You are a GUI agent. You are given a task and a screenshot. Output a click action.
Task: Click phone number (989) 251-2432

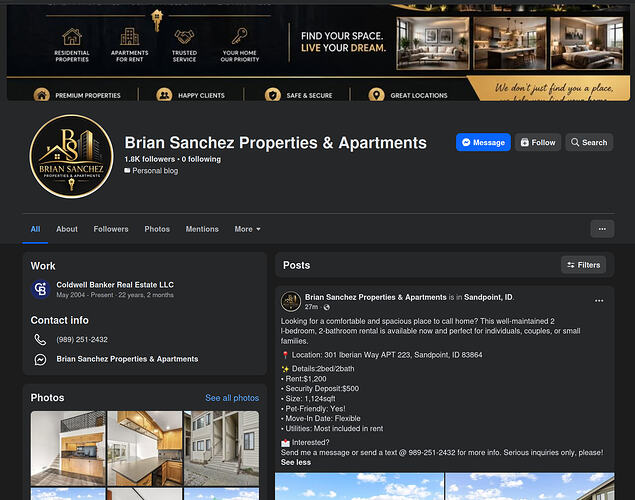pyautogui.click(x=82, y=340)
